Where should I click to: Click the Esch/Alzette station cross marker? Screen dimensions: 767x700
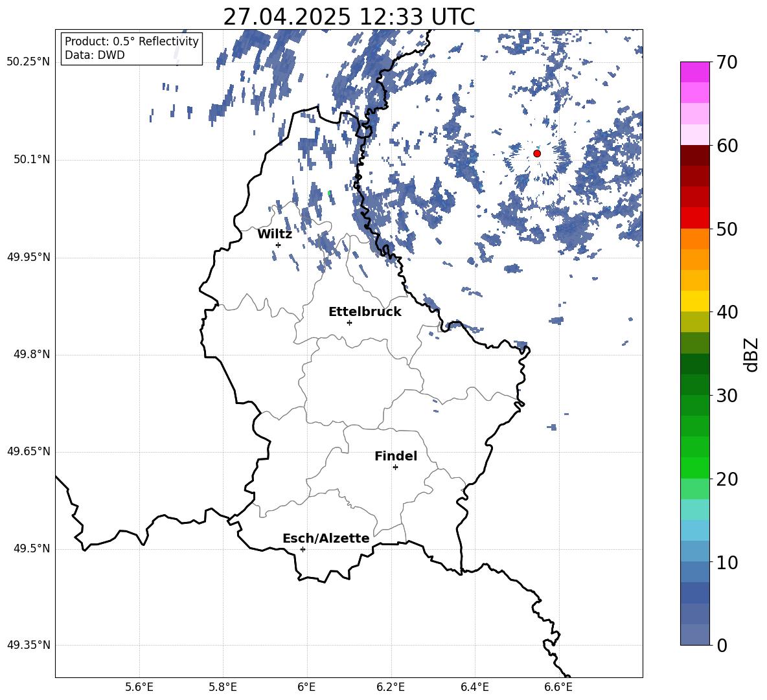(303, 549)
